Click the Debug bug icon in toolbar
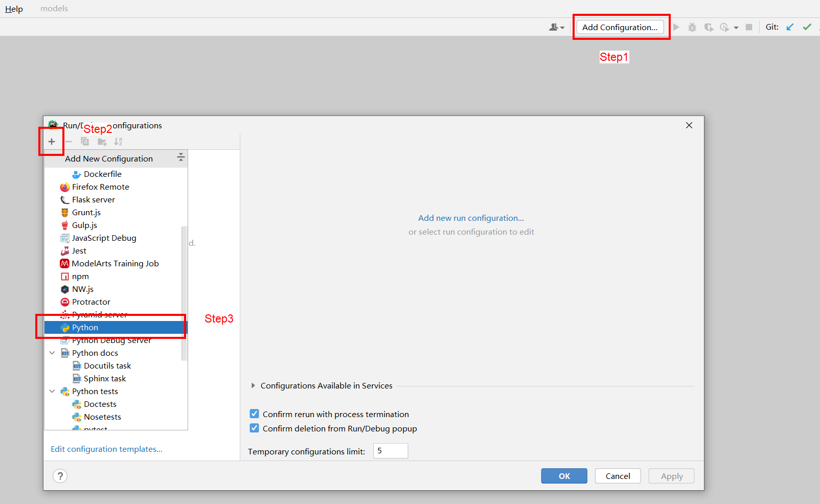Viewport: 820px width, 504px height. (692, 27)
